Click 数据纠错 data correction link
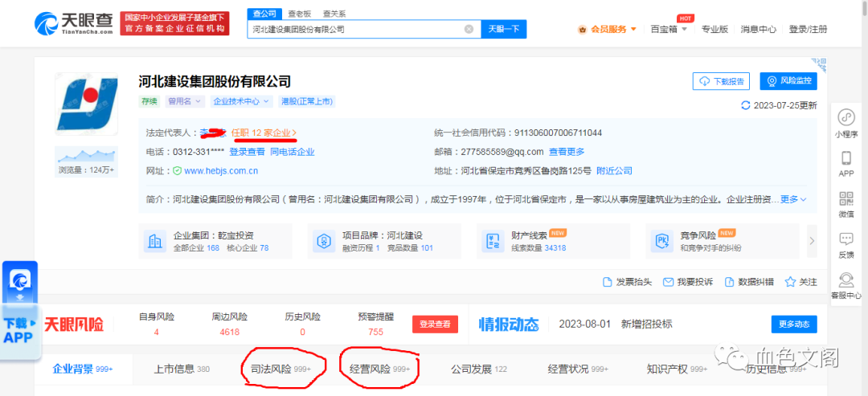Viewport: 868px width, 396px height. pos(748,282)
